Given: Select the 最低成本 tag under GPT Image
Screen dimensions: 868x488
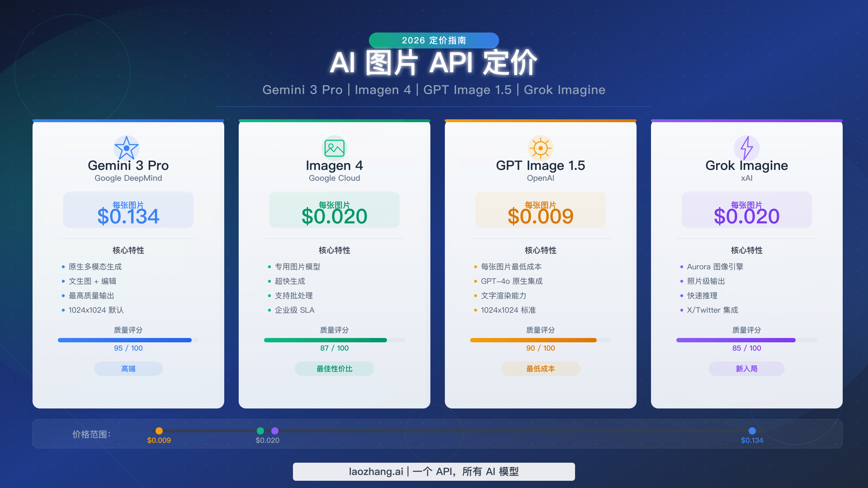Looking at the screenshot, I should pyautogui.click(x=540, y=369).
